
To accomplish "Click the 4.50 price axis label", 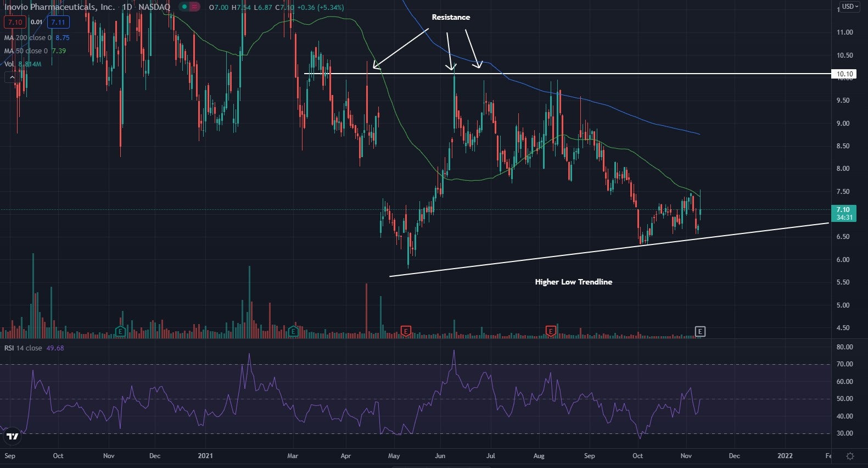I will pyautogui.click(x=843, y=328).
